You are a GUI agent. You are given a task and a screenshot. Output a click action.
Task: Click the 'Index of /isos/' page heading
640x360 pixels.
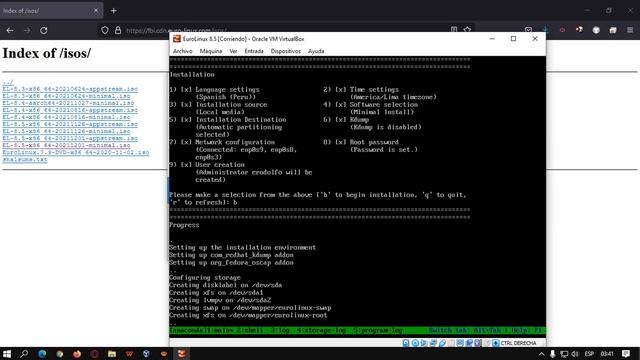pyautogui.click(x=47, y=53)
